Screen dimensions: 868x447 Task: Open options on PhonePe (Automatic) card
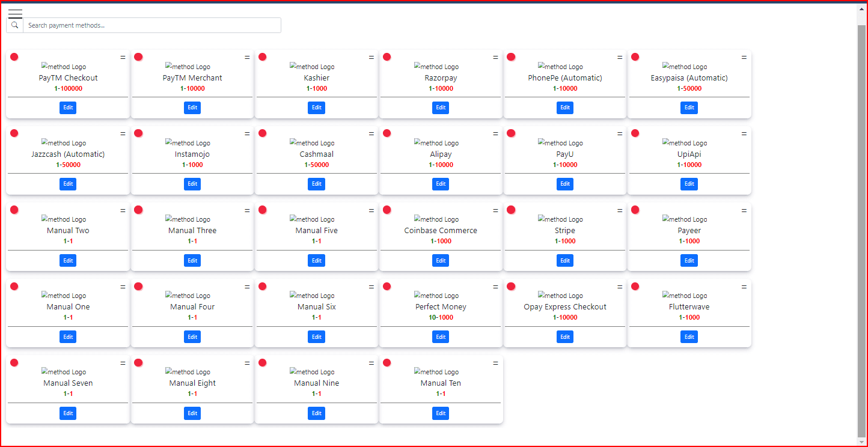pos(619,56)
